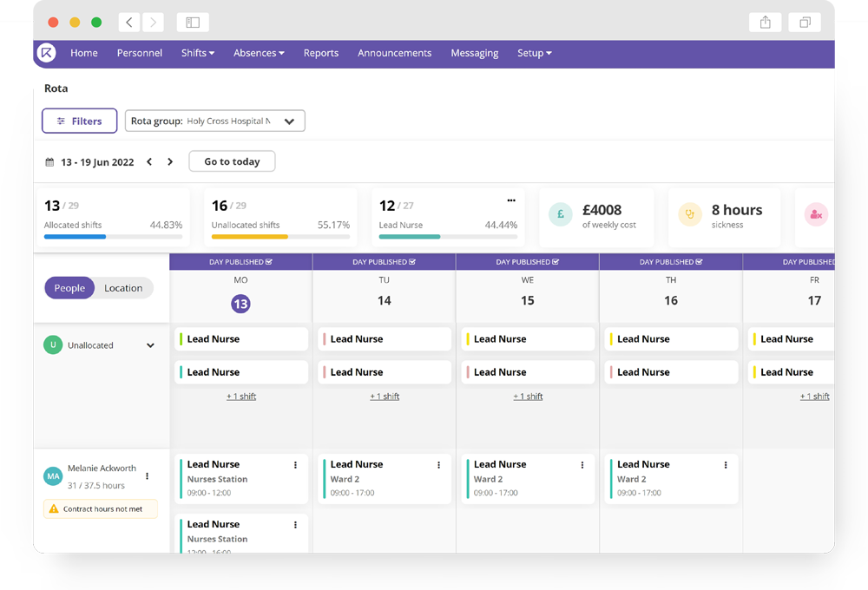This screenshot has height=590, width=868.
Task: Select the People view toggle
Action: click(69, 288)
